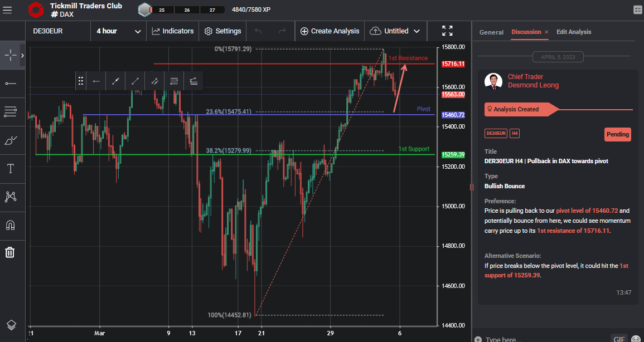This screenshot has width=644, height=342.
Task: Click the redo arrow
Action: 282,31
